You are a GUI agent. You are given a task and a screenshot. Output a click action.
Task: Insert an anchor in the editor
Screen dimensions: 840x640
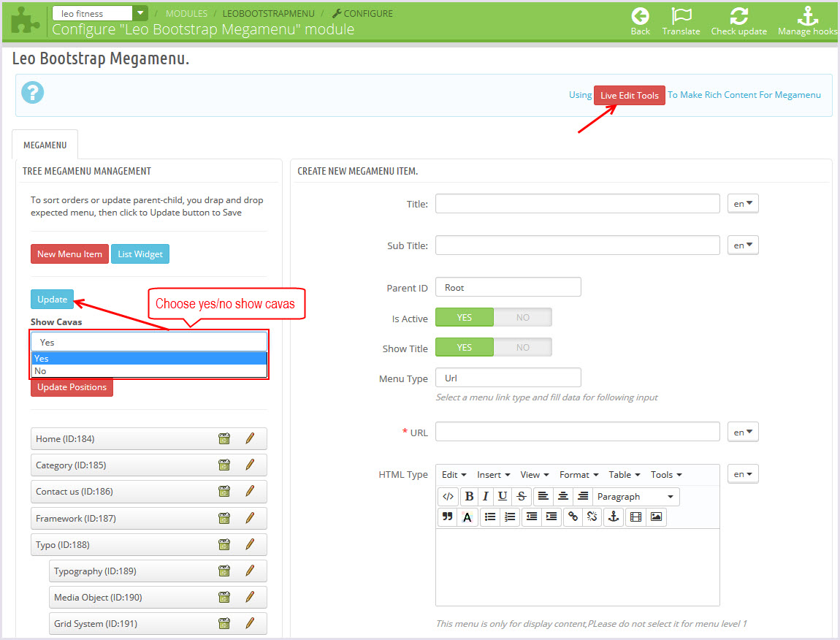614,517
